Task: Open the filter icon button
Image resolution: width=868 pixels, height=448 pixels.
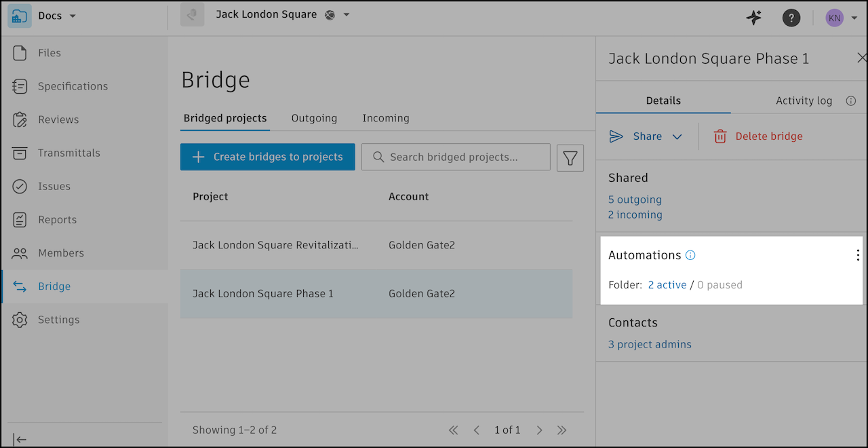Action: click(570, 157)
